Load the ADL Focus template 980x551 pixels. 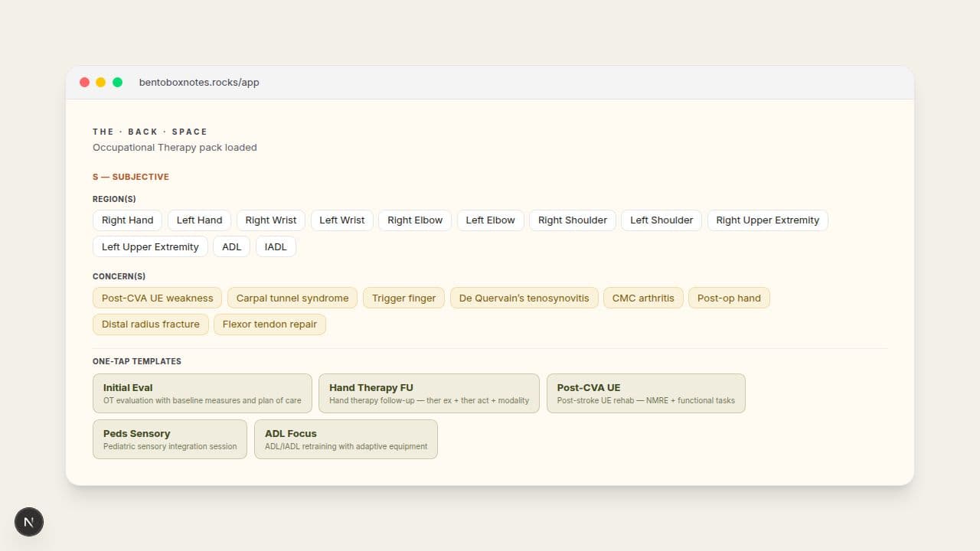346,439
